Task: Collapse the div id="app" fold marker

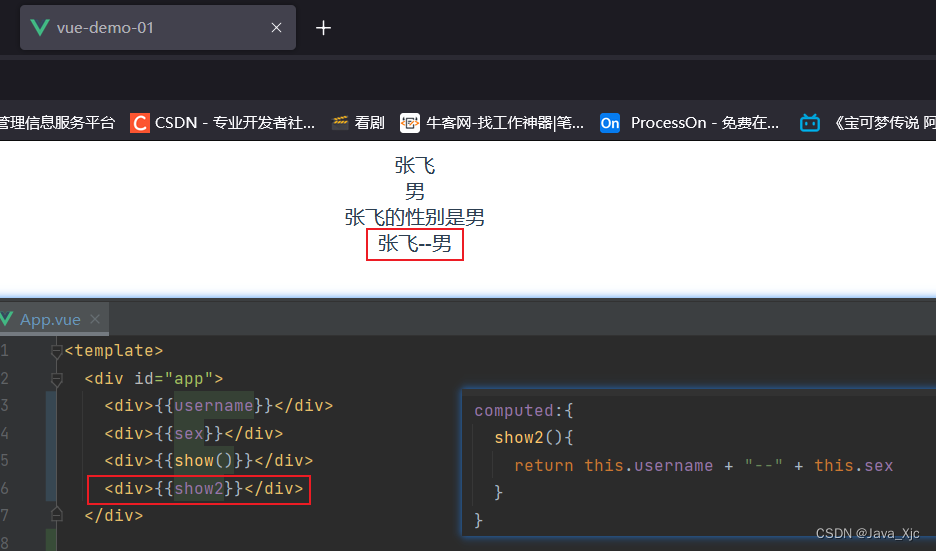Action: 57,378
